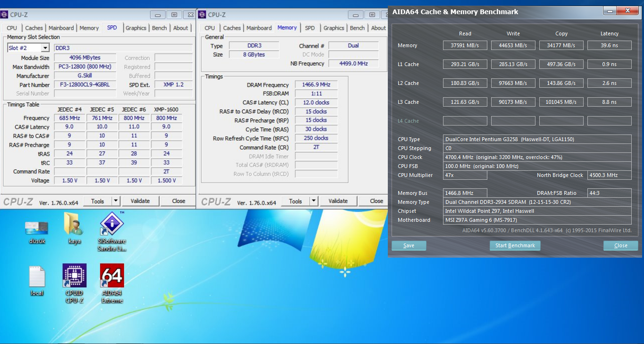
Task: Open Tools dropdown arrow in SPD window
Action: pos(116,201)
